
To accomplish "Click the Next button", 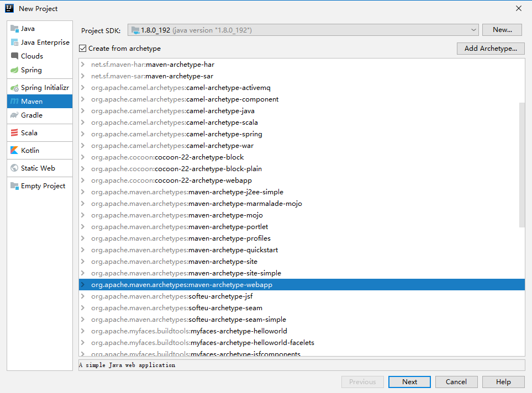I will [409, 382].
